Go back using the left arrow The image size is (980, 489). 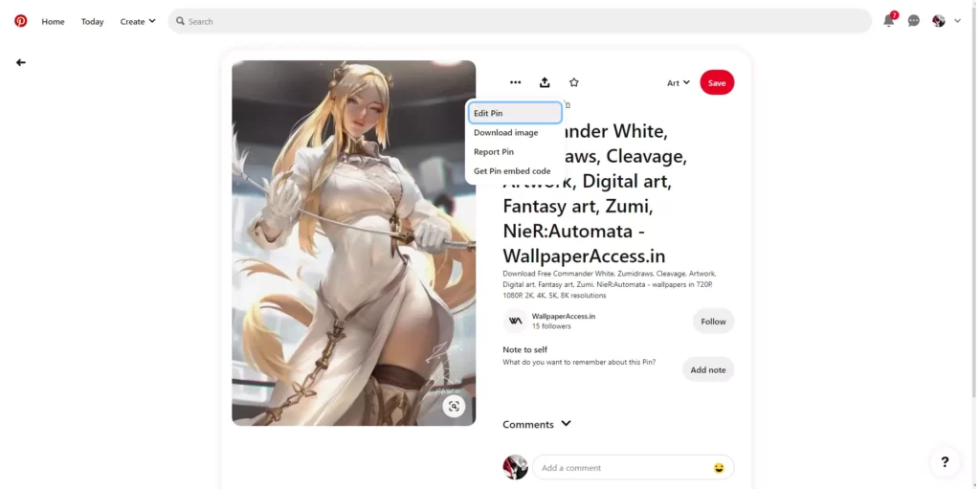21,62
